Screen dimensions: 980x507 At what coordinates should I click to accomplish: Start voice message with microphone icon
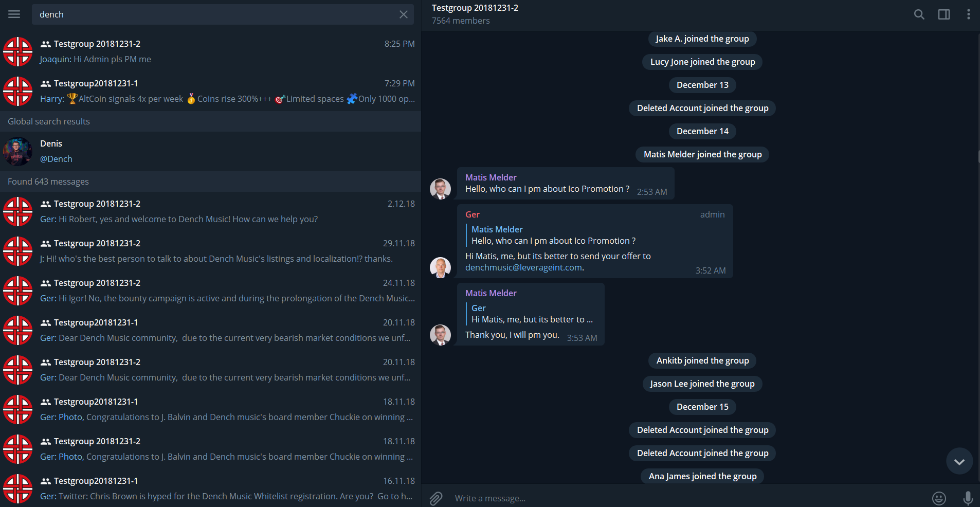coord(968,498)
